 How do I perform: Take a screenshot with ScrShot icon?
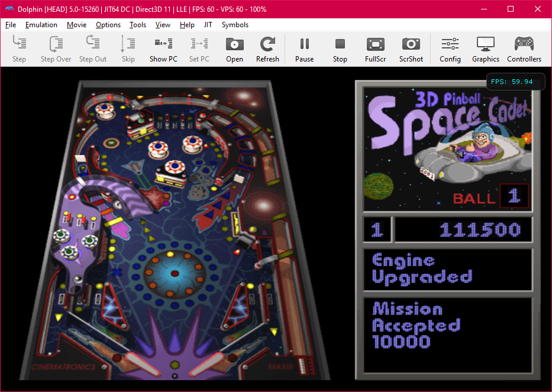click(x=411, y=44)
